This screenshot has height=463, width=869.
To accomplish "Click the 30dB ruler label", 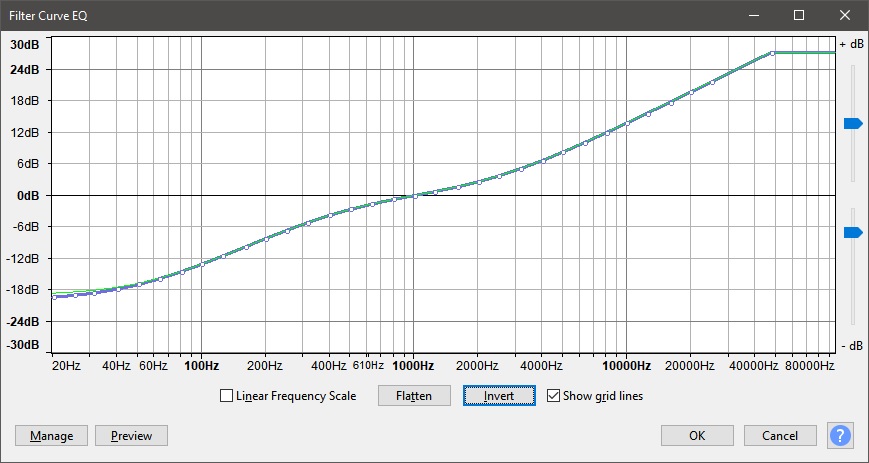I will (25, 45).
